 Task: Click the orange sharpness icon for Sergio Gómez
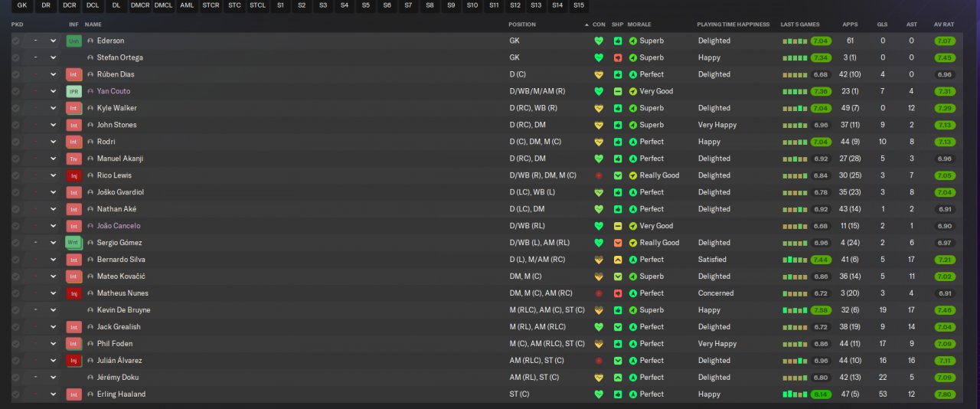(x=618, y=243)
